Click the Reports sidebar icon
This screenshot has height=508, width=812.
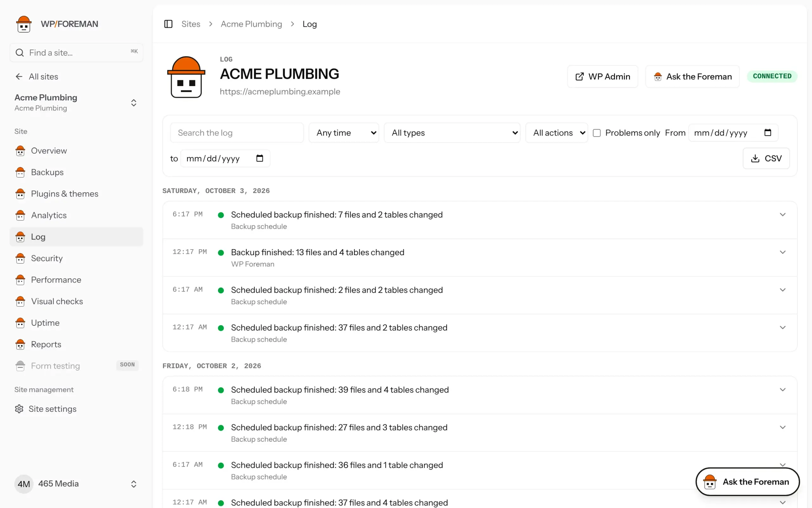pyautogui.click(x=20, y=344)
